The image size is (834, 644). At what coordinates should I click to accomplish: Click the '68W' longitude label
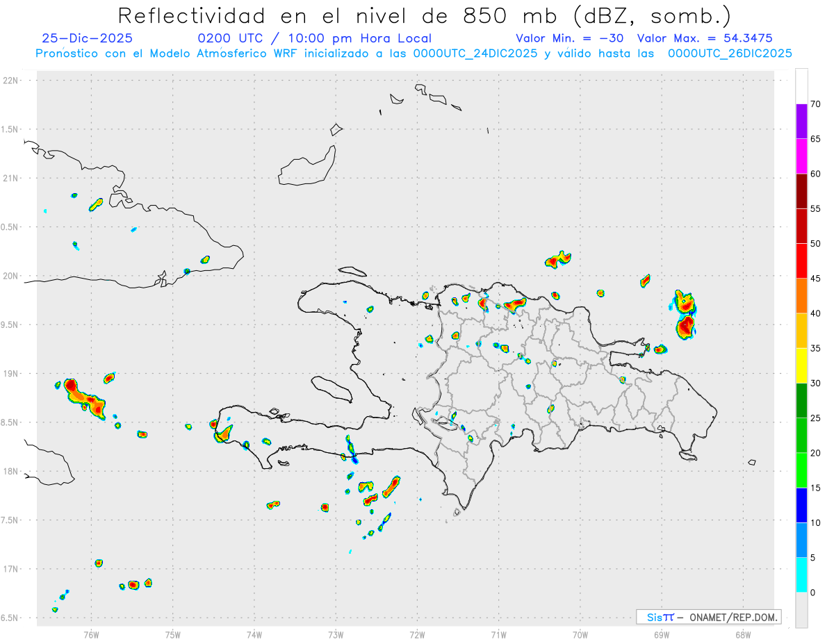tap(743, 635)
